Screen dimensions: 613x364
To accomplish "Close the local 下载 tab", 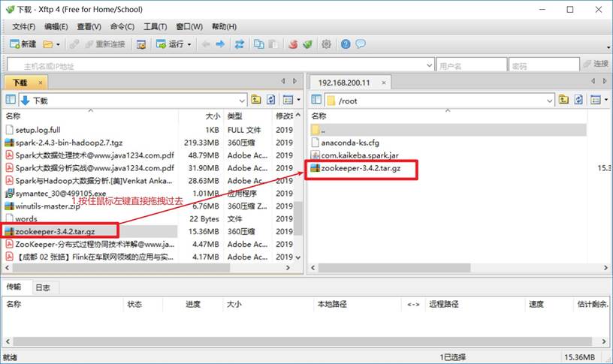I will 41,83.
